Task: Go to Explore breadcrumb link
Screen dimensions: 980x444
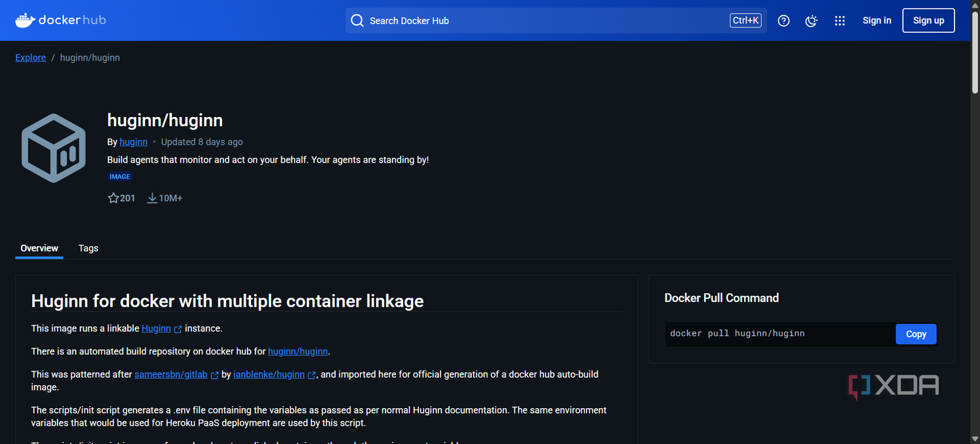Action: [x=31, y=58]
